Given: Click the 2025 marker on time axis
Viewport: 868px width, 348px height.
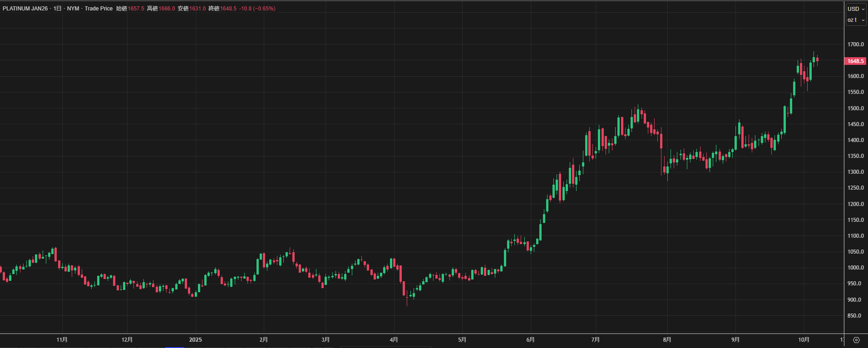Looking at the screenshot, I should tap(196, 340).
